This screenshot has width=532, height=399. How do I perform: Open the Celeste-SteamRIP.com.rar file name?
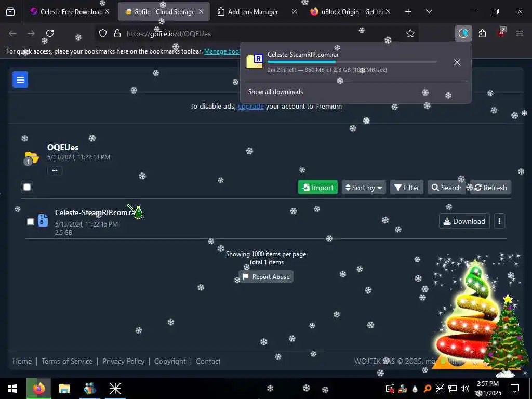96,212
